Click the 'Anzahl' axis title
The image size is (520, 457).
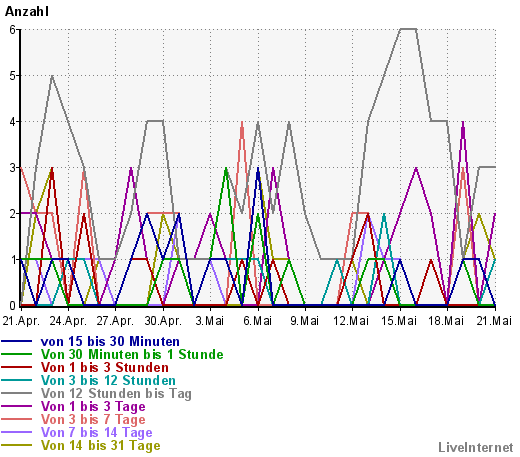(x=27, y=12)
